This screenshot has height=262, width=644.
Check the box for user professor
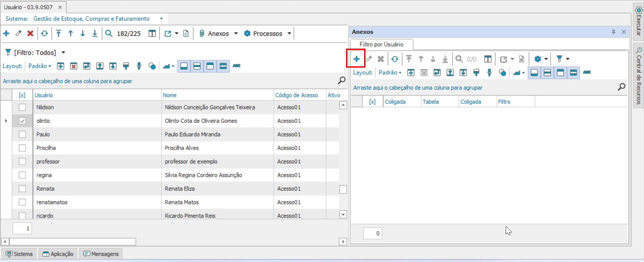click(22, 161)
